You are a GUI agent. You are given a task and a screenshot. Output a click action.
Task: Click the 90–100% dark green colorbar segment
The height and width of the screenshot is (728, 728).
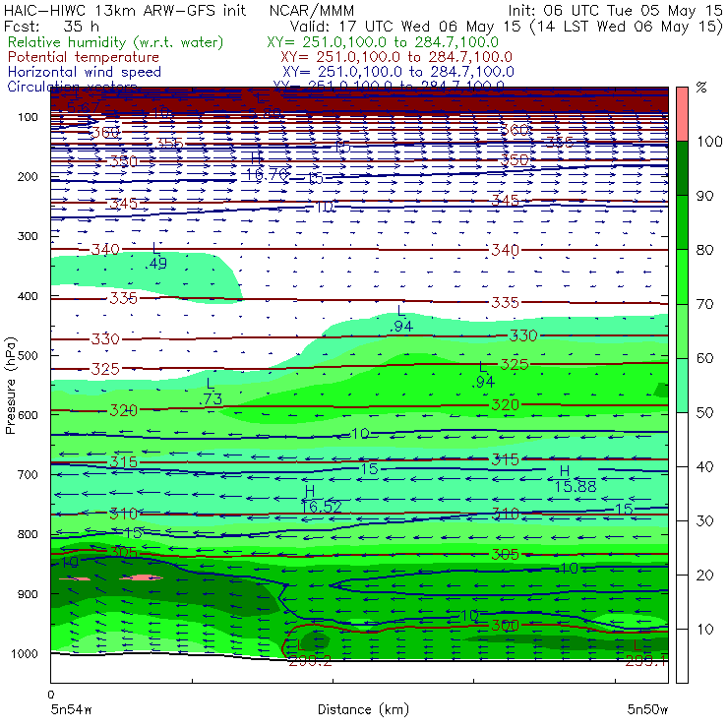(682, 168)
